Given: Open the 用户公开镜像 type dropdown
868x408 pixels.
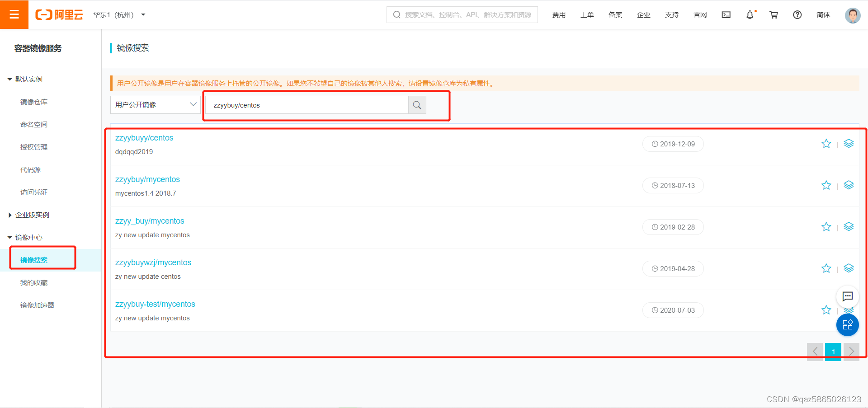Looking at the screenshot, I should tap(156, 105).
